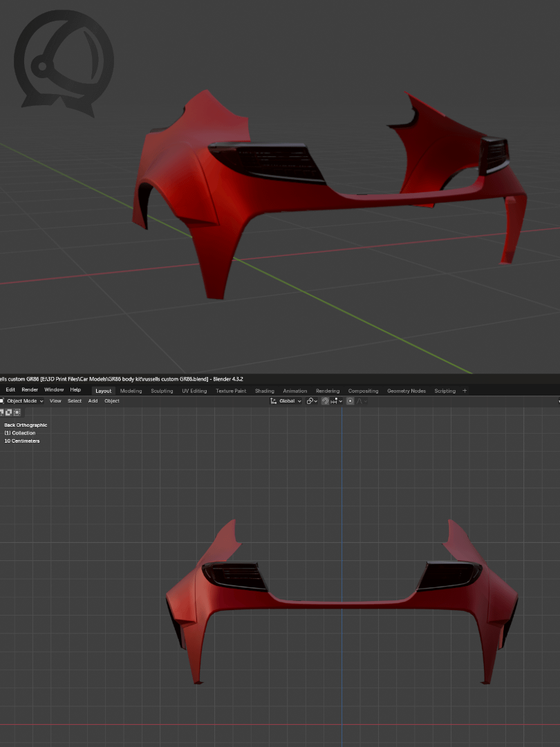Image resolution: width=560 pixels, height=747 pixels.
Task: Toggle the snapping magnet icon
Action: pyautogui.click(x=325, y=401)
